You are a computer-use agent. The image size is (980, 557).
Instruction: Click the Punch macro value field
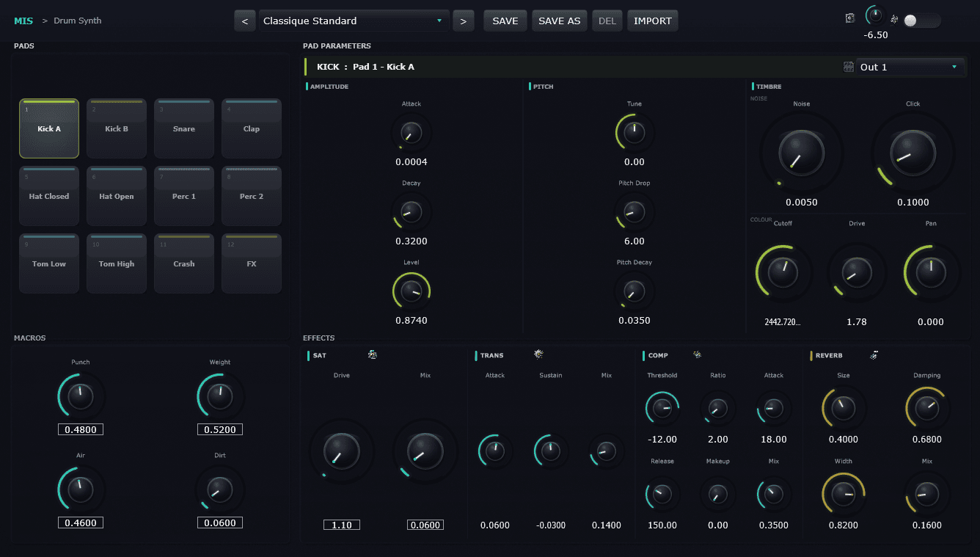coord(81,429)
